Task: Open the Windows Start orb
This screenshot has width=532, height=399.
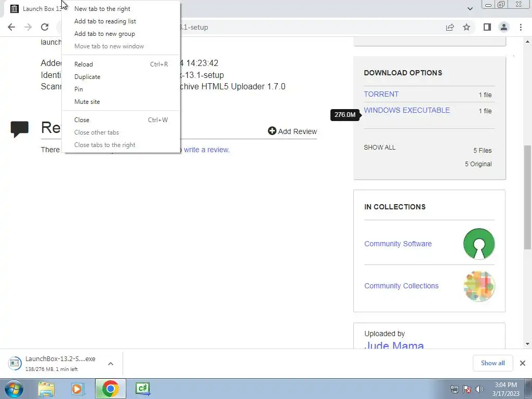Action: click(14, 389)
